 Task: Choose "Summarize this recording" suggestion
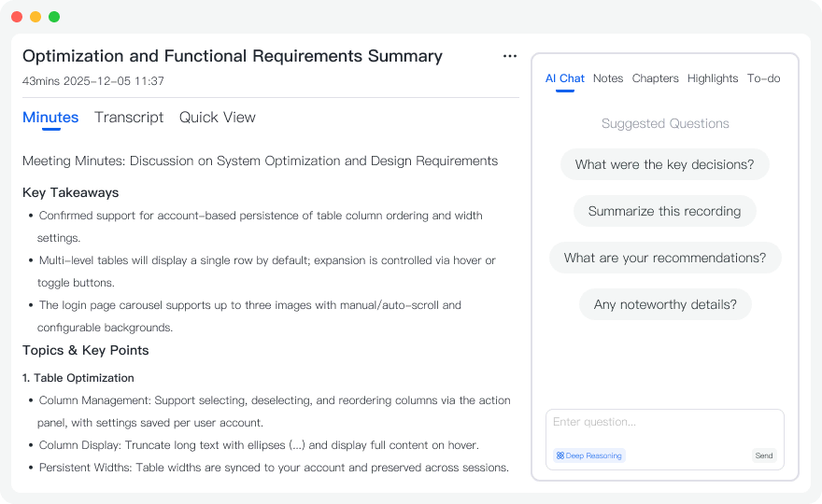point(664,211)
